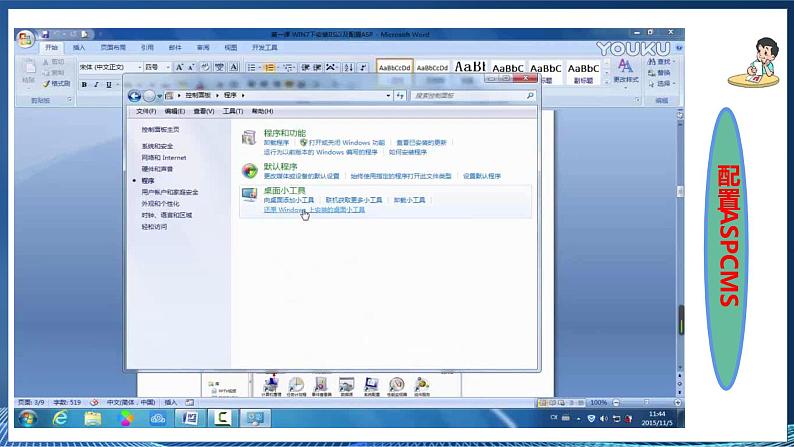Screen dimensions: 794x447
Task: Apply underline formatting in Word
Action: click(x=108, y=85)
